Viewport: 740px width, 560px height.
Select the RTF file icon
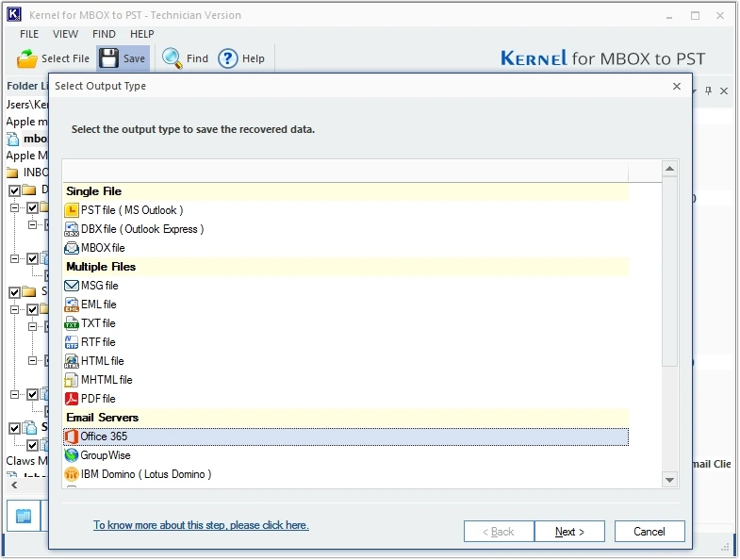coord(72,342)
